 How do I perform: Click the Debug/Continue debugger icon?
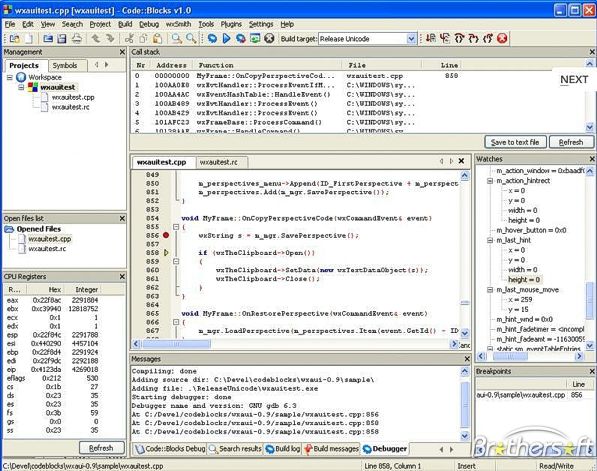click(x=431, y=38)
